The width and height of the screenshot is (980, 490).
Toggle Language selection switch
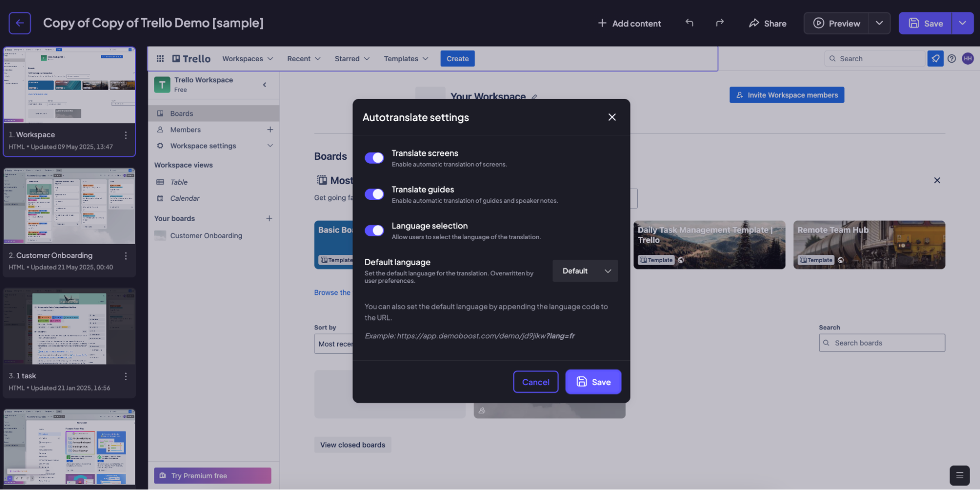(375, 230)
